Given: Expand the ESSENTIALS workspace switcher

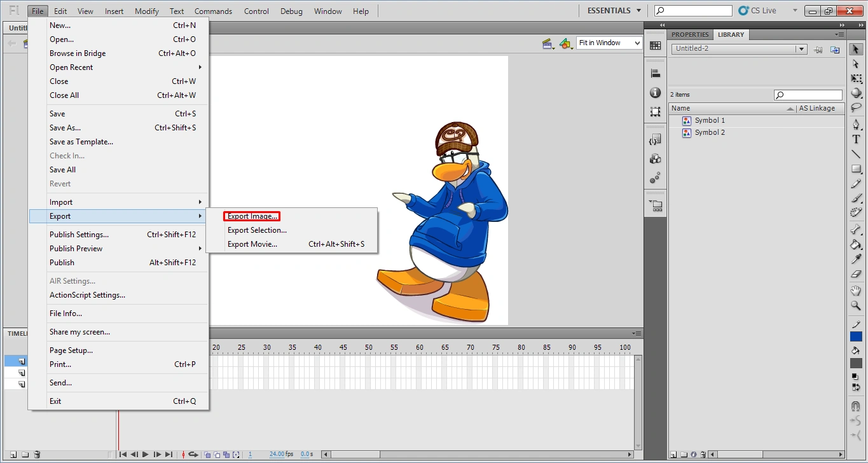Looking at the screenshot, I should pos(613,11).
